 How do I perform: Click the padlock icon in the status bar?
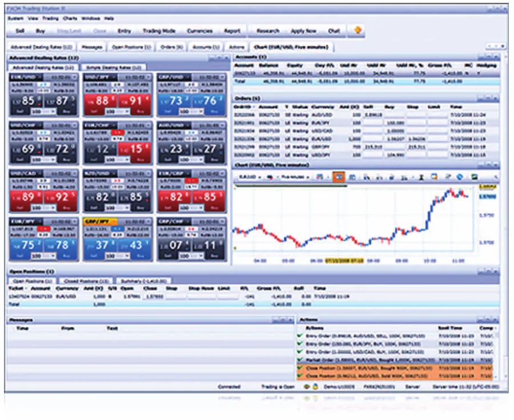(x=315, y=386)
